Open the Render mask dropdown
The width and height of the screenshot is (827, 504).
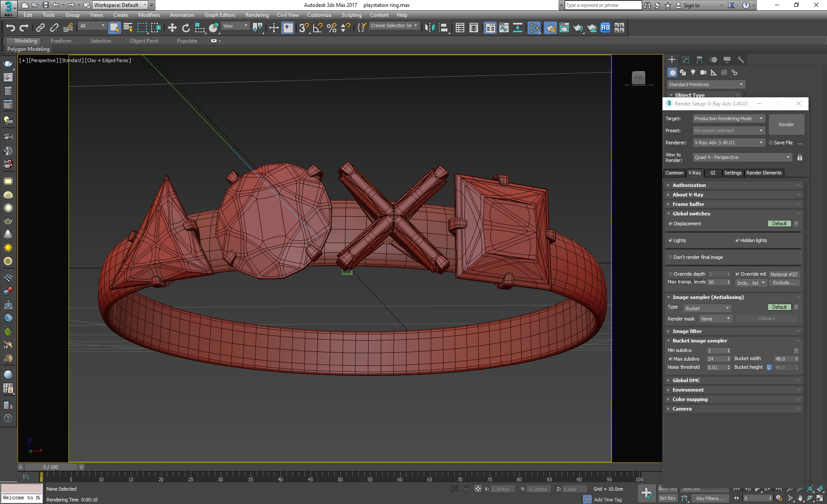click(715, 319)
